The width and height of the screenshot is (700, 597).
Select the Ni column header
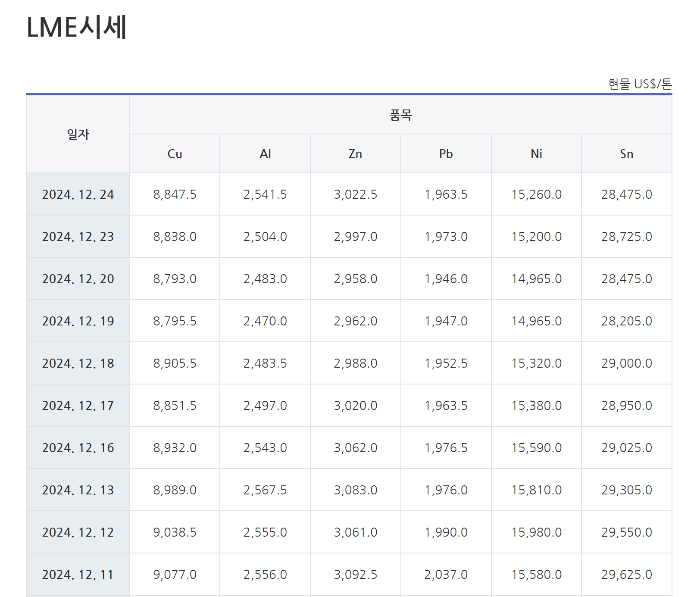(536, 154)
